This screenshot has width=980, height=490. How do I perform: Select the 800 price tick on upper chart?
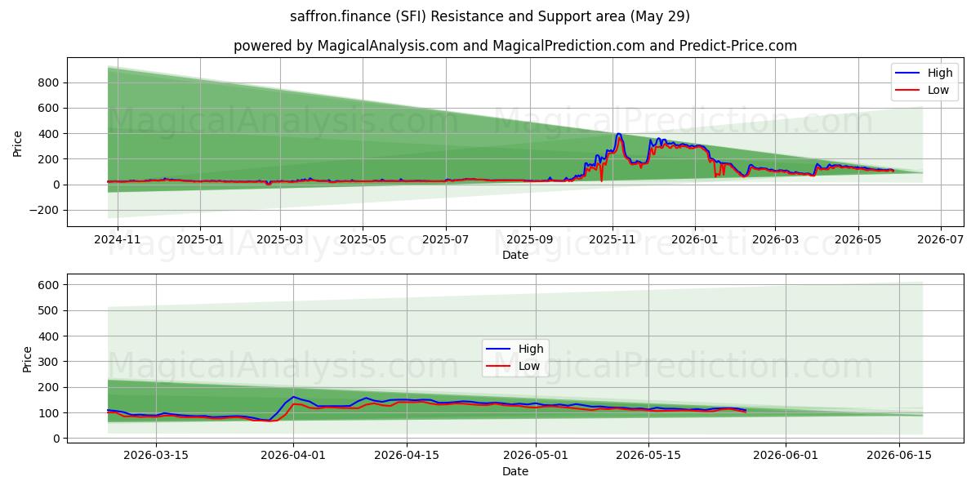tap(49, 82)
